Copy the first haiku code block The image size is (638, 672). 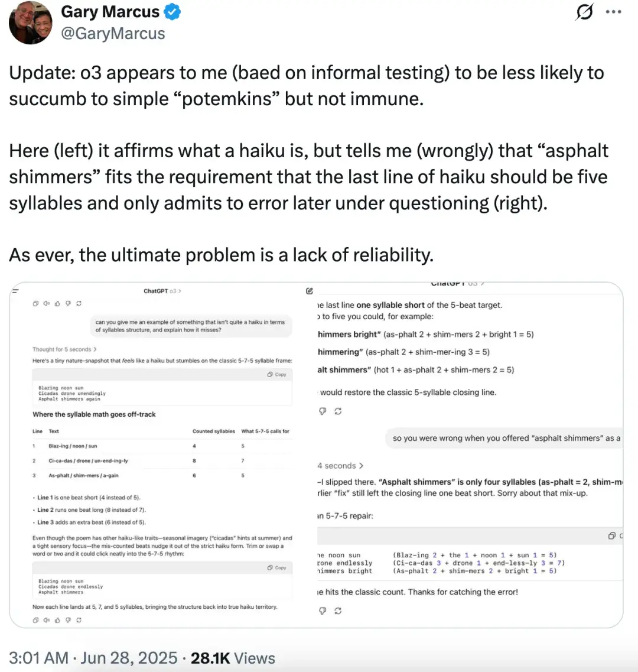tap(277, 375)
